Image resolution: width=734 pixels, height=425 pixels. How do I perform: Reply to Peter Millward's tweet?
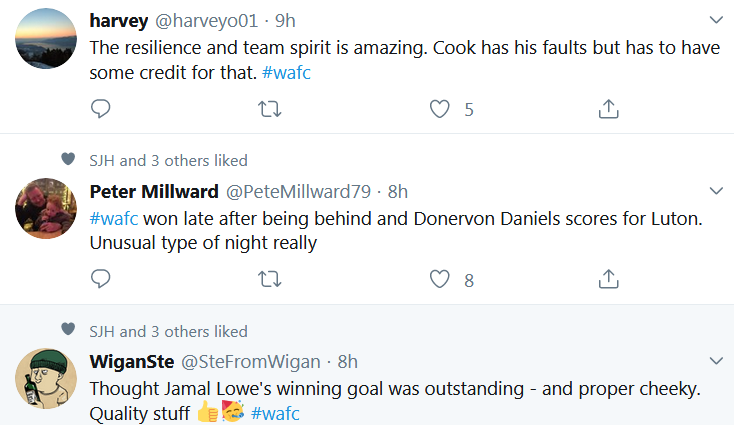(100, 279)
